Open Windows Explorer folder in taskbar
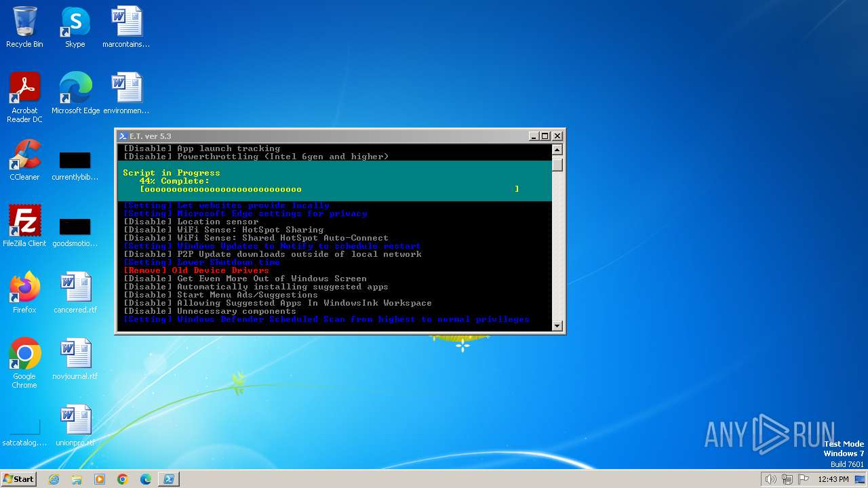The image size is (868, 488). click(77, 479)
